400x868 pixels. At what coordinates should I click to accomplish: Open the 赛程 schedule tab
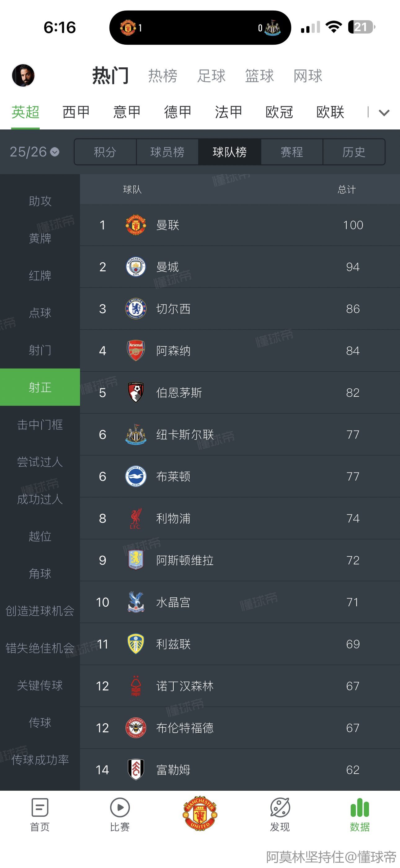(291, 152)
